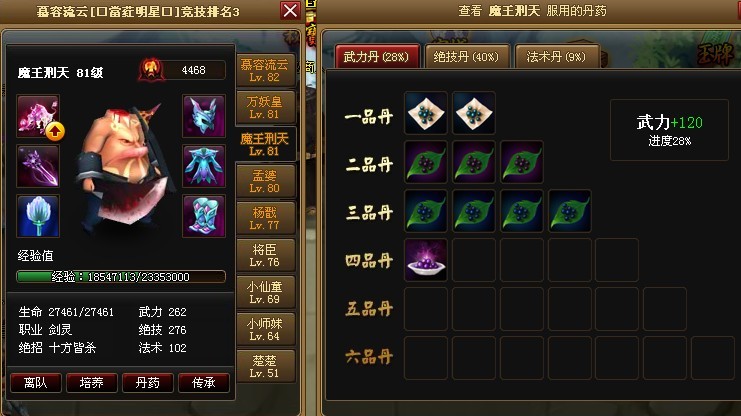Select the purple sword weapon slot
This screenshot has height=416, width=741.
tap(38, 166)
